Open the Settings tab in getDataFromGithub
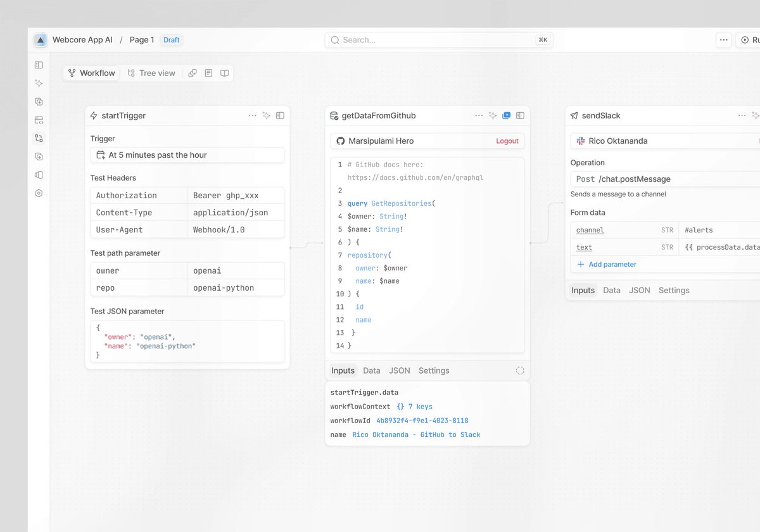Viewport: 760px width, 532px height. tap(434, 370)
